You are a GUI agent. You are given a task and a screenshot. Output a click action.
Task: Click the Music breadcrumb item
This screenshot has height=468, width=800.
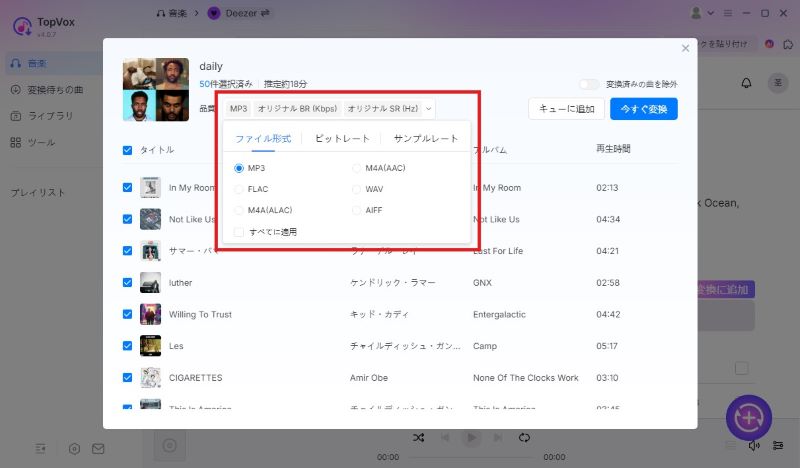[x=172, y=13]
